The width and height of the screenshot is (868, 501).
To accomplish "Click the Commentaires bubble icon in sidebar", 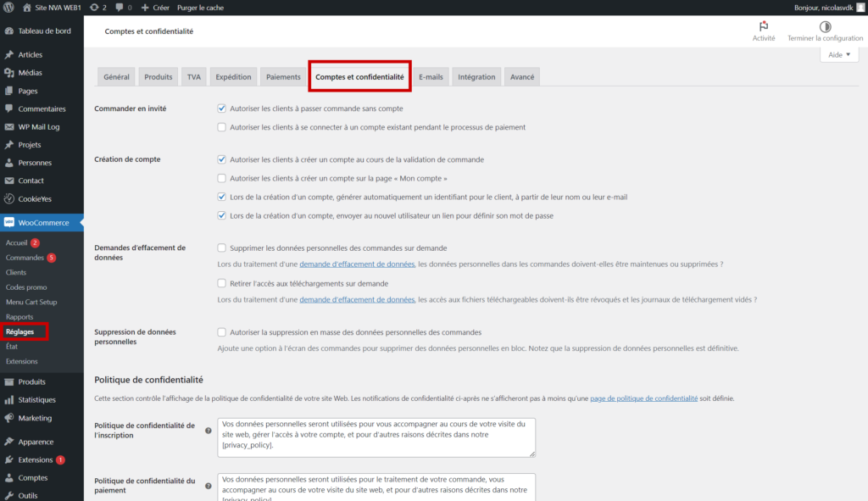I will [8, 109].
